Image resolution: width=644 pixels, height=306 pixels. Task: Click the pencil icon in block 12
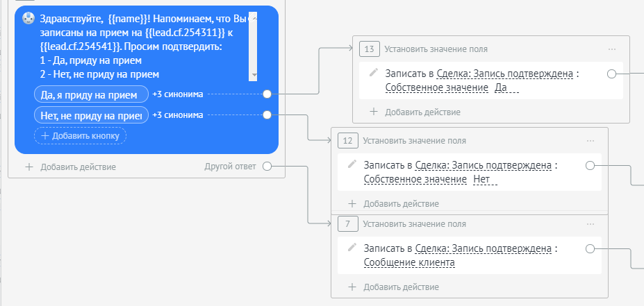tap(352, 164)
